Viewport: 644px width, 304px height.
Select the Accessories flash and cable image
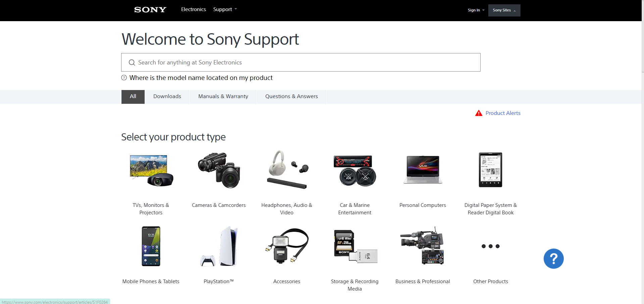[x=287, y=246]
